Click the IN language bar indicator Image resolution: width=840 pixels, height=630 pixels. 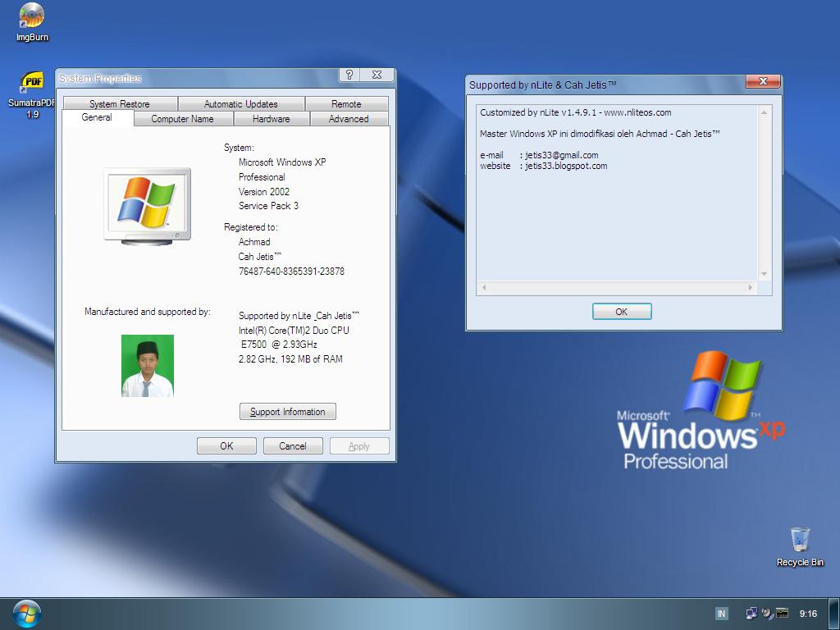[x=721, y=614]
